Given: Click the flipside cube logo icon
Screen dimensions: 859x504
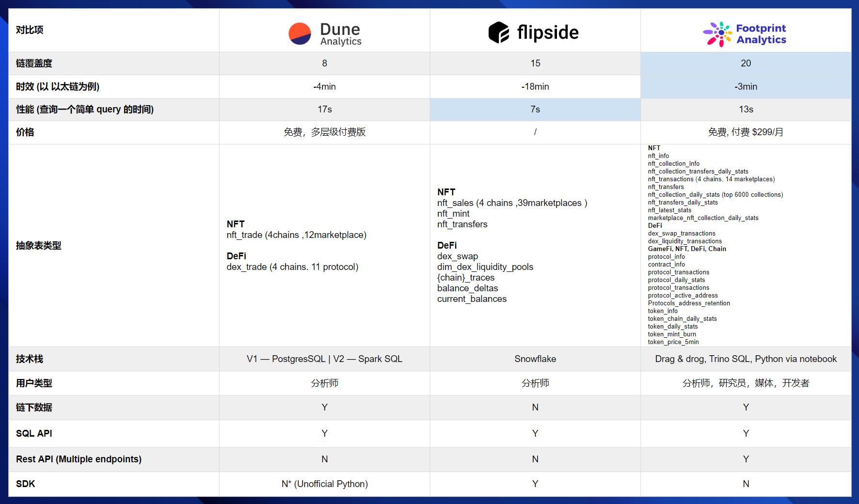Looking at the screenshot, I should pyautogui.click(x=498, y=32).
